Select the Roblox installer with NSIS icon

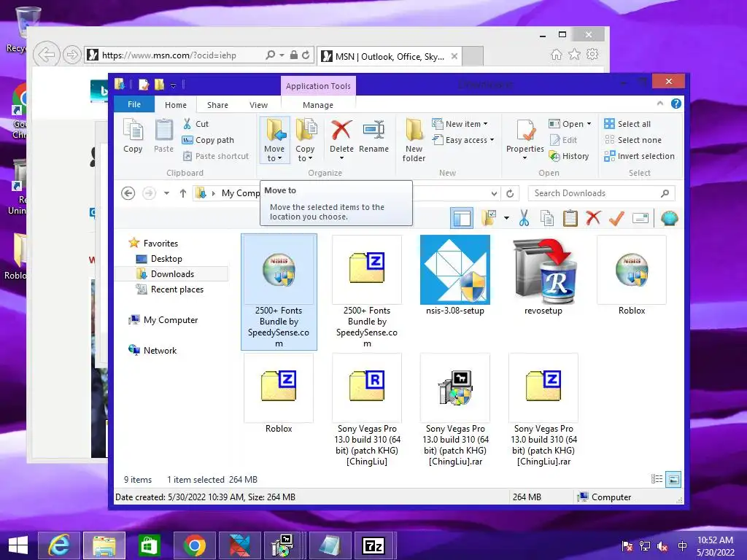coord(632,275)
